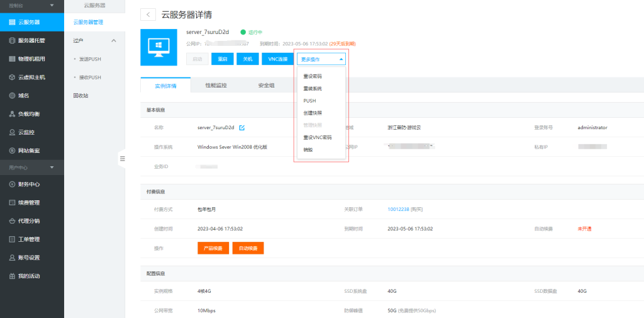Click the edit icon next to server_7suruD2d name
The width and height of the screenshot is (644, 318).
click(x=242, y=127)
